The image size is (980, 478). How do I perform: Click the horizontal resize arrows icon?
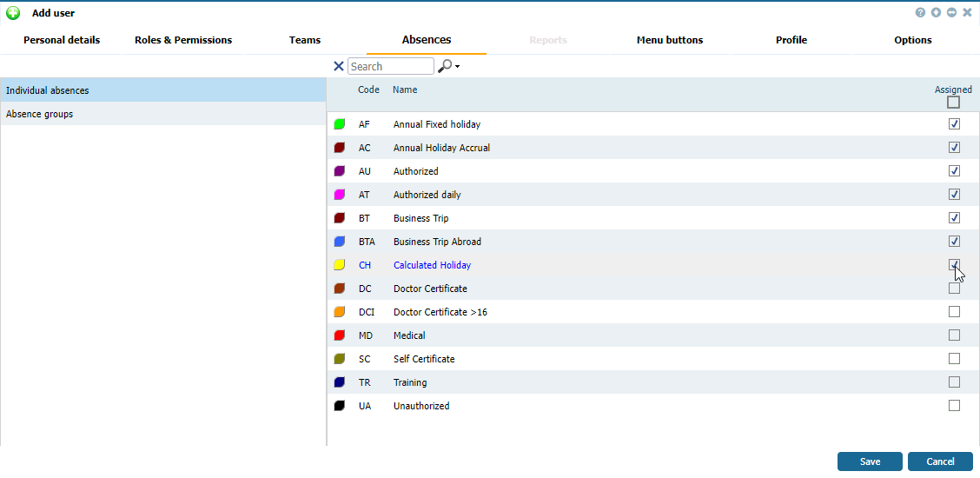pyautogui.click(x=951, y=13)
